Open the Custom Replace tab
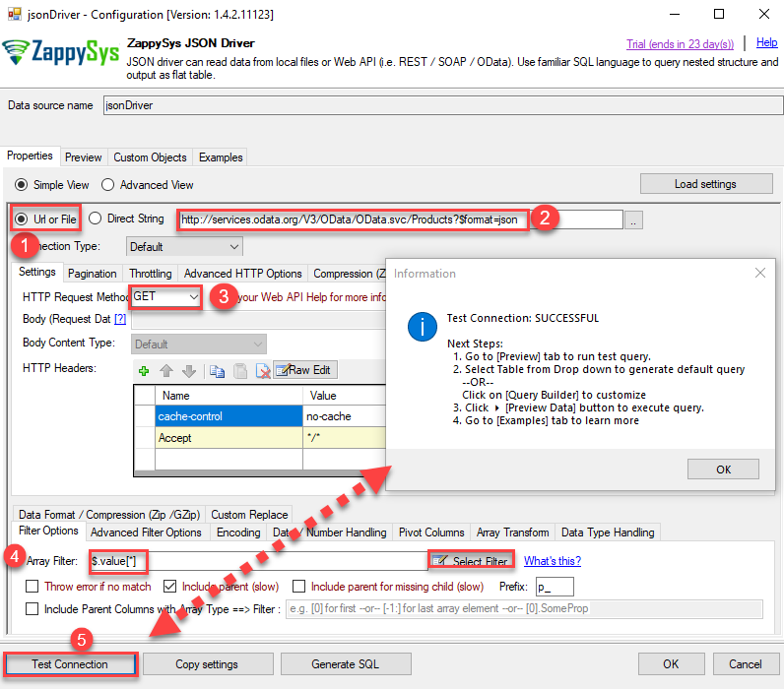The height and width of the screenshot is (689, 784). (249, 515)
